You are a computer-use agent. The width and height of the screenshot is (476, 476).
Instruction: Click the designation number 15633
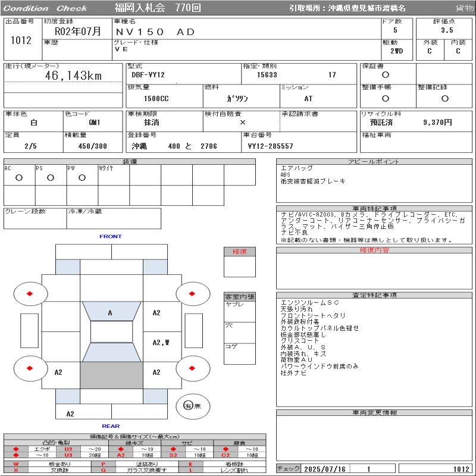(x=267, y=75)
